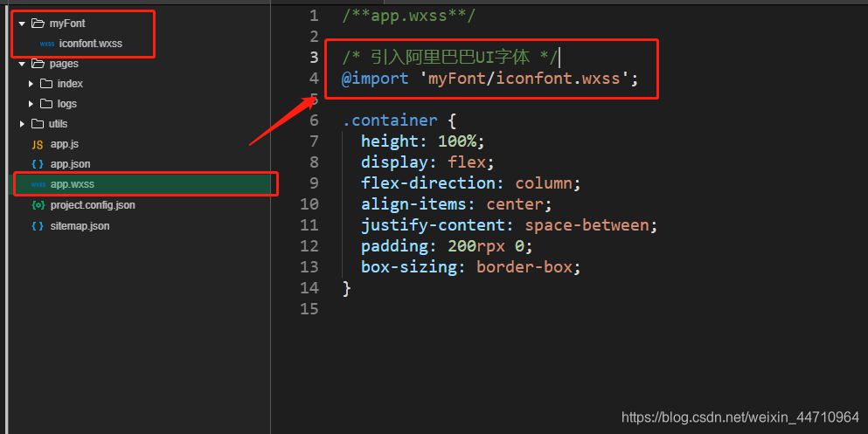Click the wxss icon beside iconfont.wxss
Viewport: 868px width, 434px height.
pyautogui.click(x=47, y=44)
